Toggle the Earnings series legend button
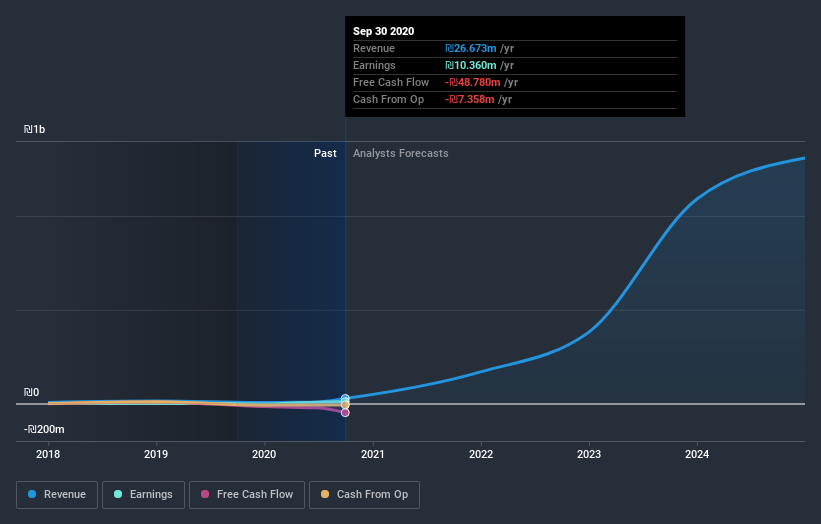 [x=143, y=495]
